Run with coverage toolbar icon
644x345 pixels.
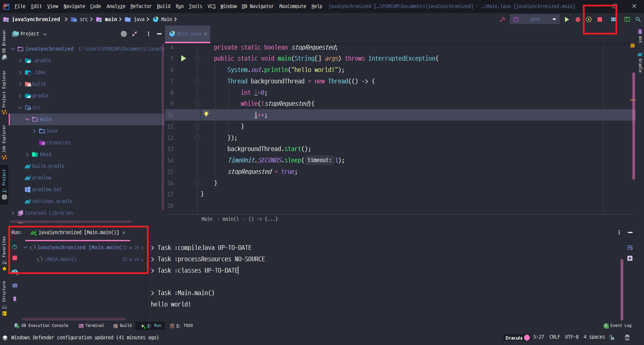click(589, 19)
